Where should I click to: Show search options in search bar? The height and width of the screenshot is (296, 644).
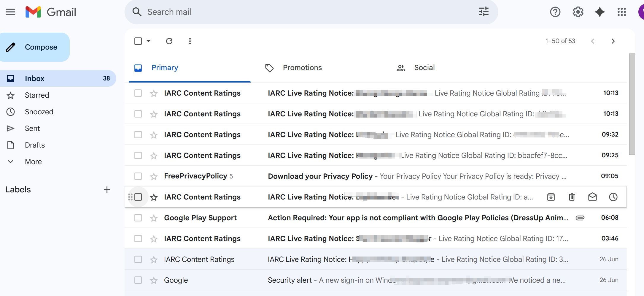[x=484, y=12]
